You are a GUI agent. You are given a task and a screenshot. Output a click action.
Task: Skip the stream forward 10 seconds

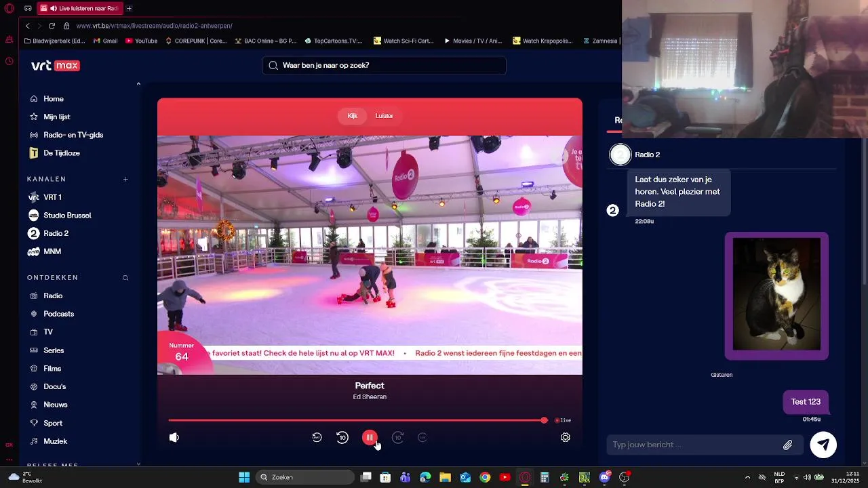point(398,438)
